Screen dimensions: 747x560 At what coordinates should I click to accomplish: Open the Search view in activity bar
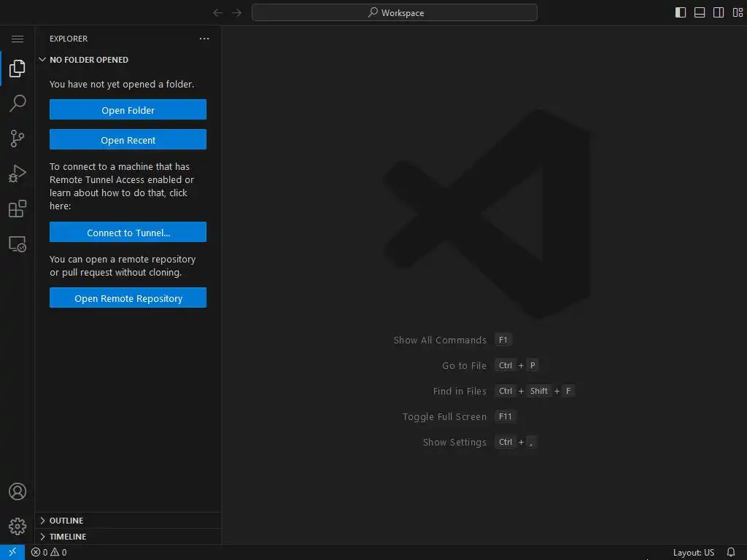(18, 104)
